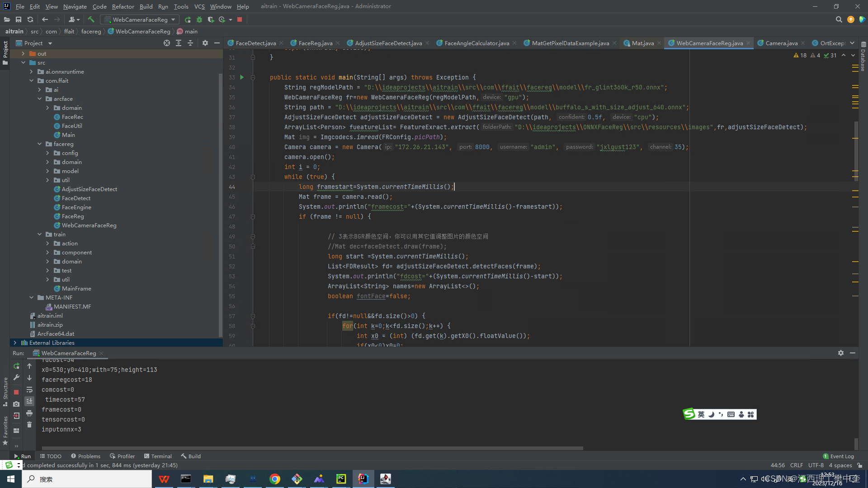Click the Search Everywhere magnifier icon
The height and width of the screenshot is (488, 868).
(839, 19)
